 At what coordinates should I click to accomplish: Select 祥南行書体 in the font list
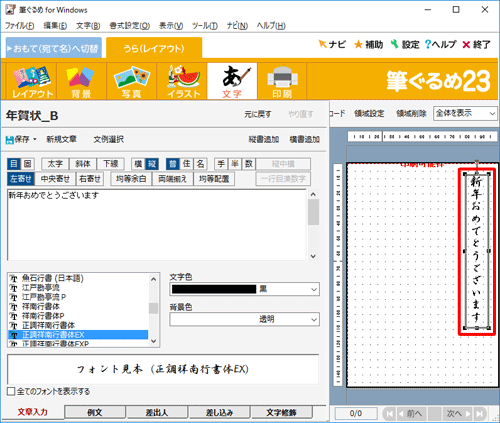(78, 306)
